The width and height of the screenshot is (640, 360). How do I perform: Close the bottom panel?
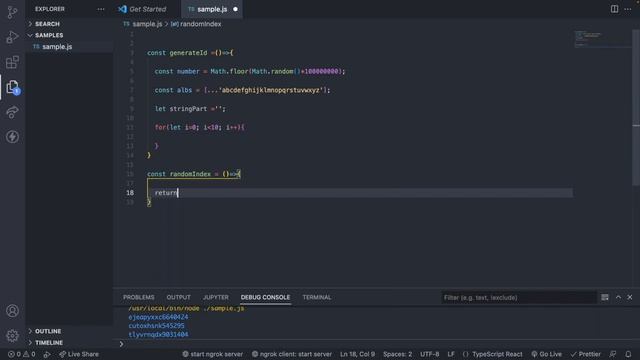pos(630,298)
